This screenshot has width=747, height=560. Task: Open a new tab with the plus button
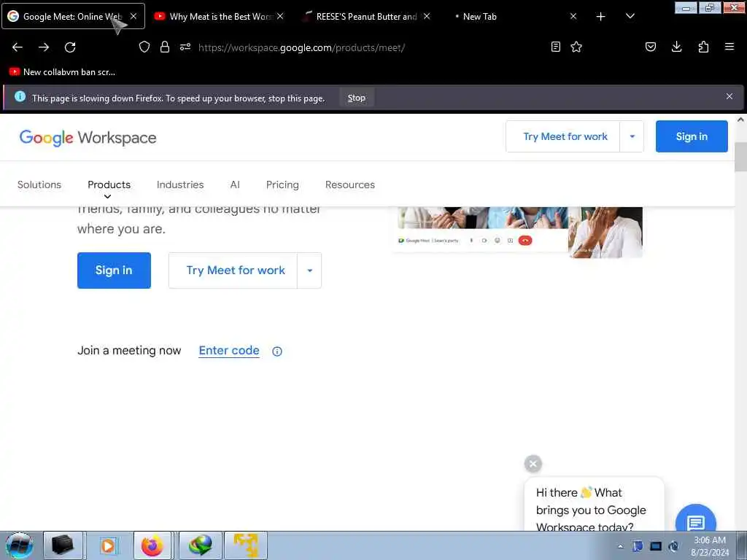point(601,17)
